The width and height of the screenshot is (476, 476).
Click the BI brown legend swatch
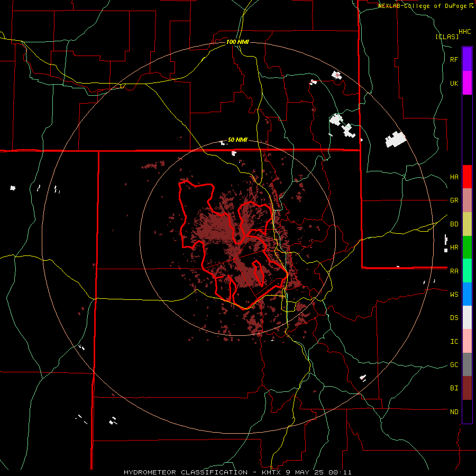click(467, 388)
